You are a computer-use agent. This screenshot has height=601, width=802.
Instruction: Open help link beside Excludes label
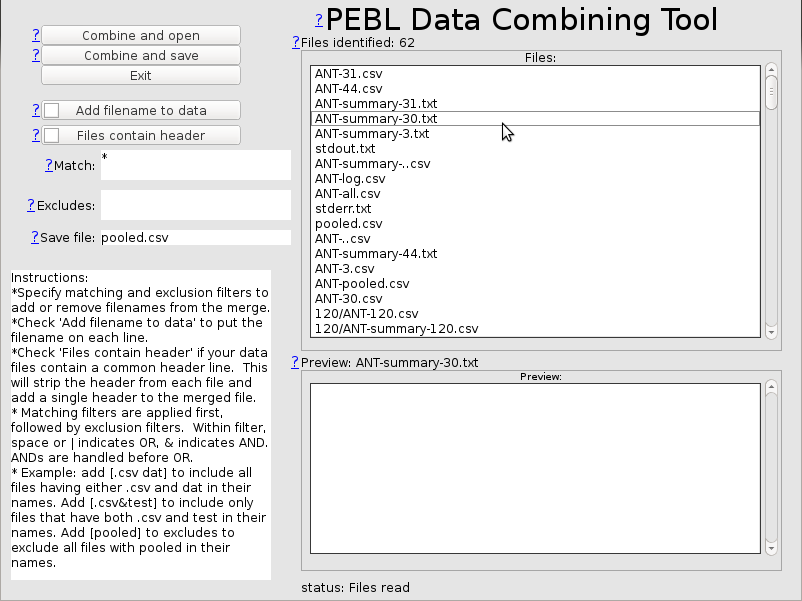point(31,205)
